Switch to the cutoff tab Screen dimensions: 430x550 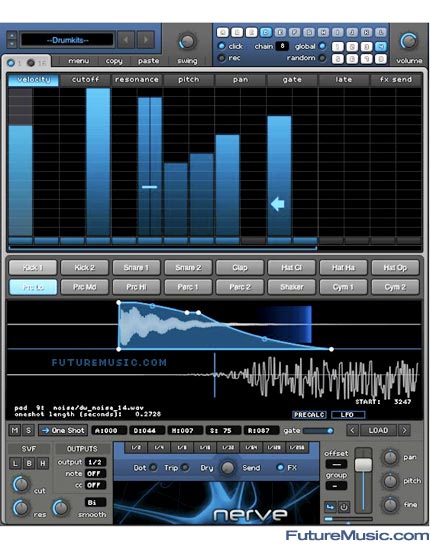(85, 80)
